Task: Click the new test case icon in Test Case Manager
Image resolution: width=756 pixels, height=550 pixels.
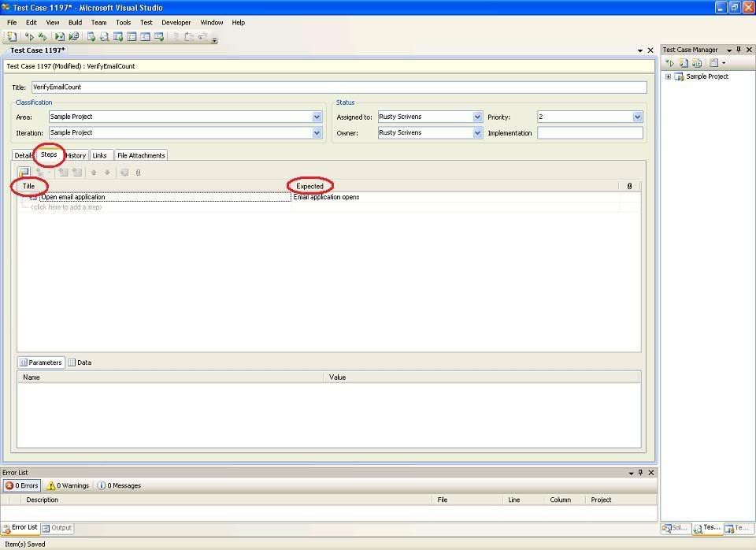Action: click(684, 63)
